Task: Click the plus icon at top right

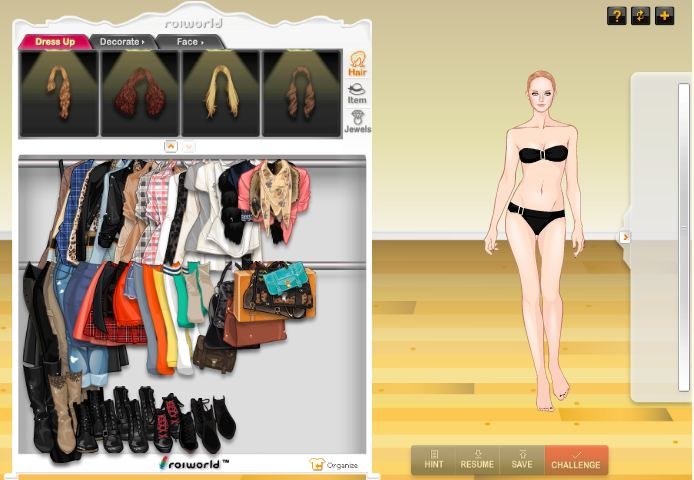Action: (664, 16)
